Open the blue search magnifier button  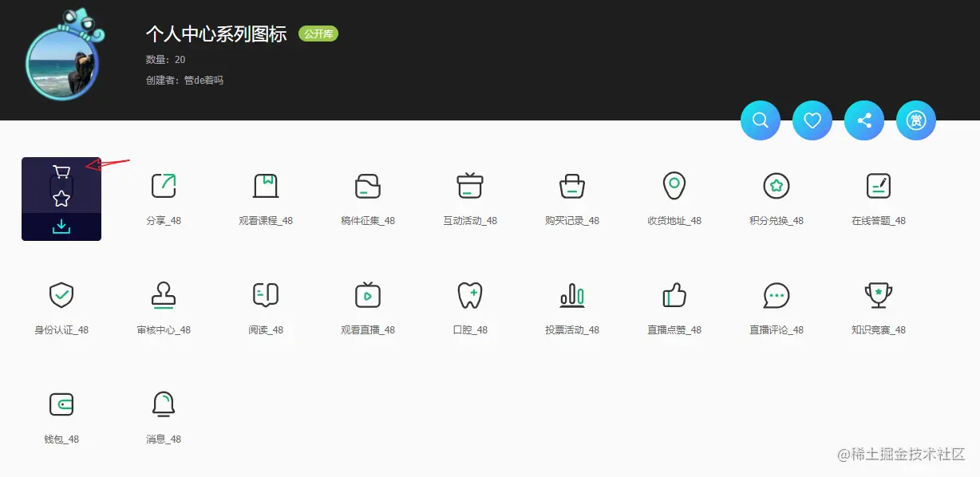(760, 120)
